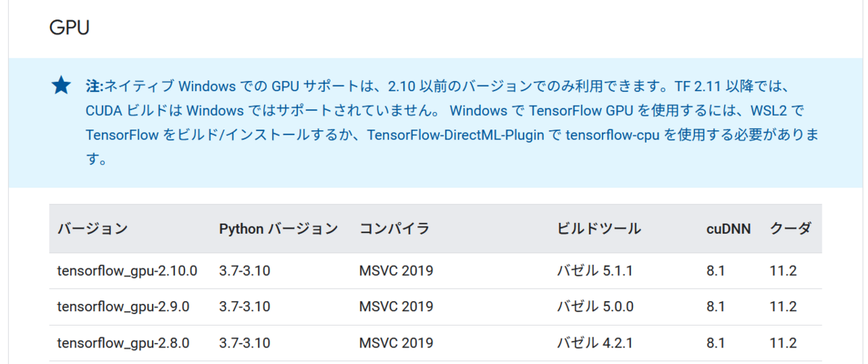
Task: Click the cuDNN column header
Action: click(728, 229)
